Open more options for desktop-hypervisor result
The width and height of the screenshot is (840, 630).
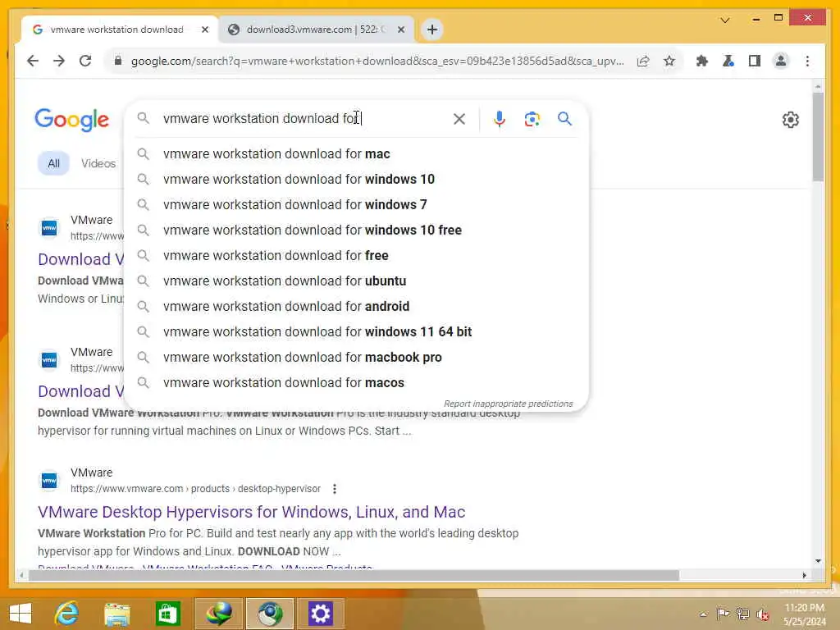335,489
